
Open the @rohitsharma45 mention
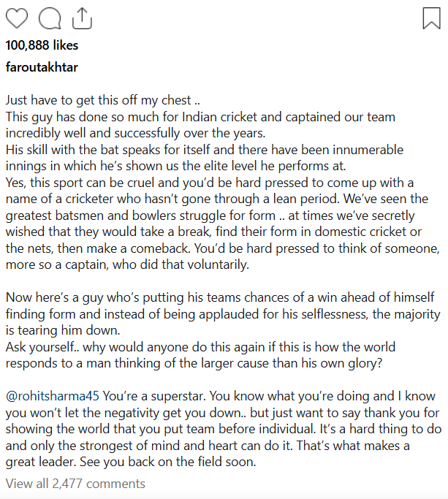[x=53, y=396]
